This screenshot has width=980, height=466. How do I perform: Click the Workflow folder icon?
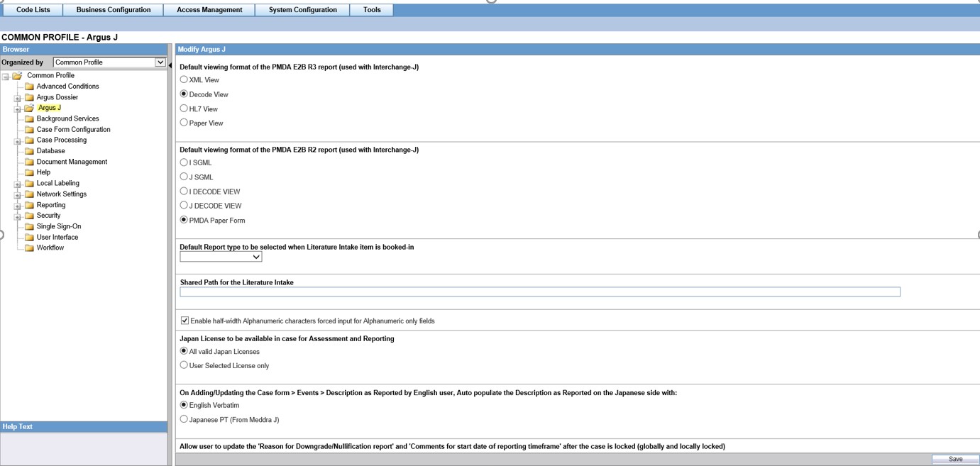[x=29, y=248]
